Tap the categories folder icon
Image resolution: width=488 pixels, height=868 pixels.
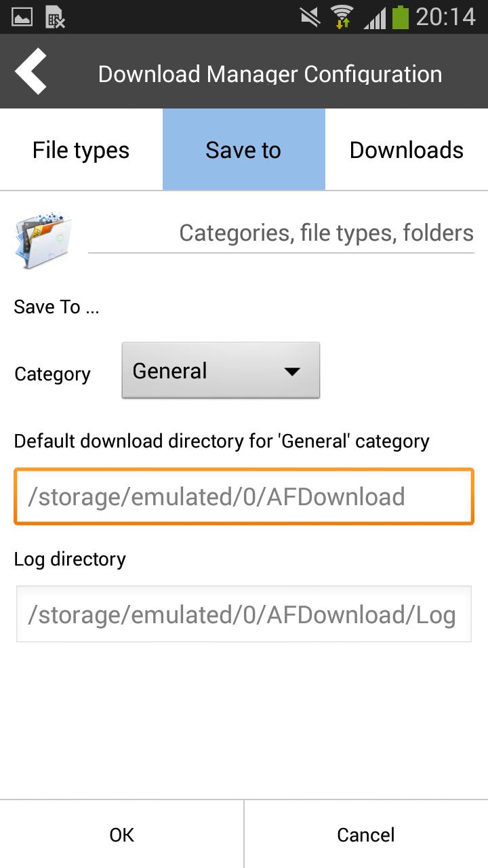click(x=43, y=241)
